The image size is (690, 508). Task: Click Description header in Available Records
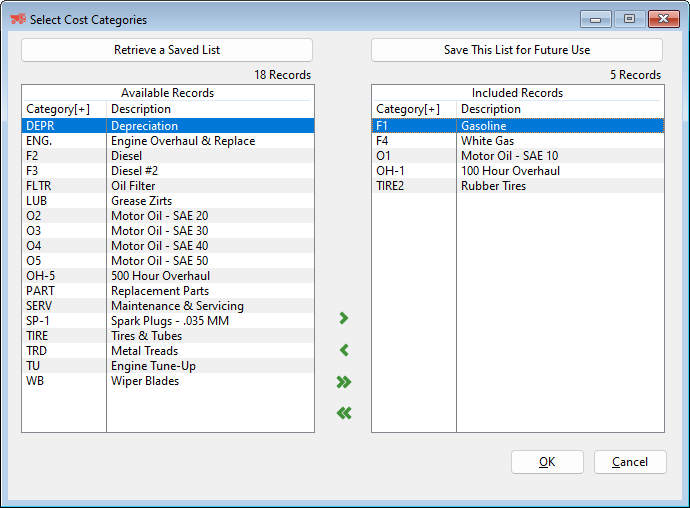click(x=141, y=109)
